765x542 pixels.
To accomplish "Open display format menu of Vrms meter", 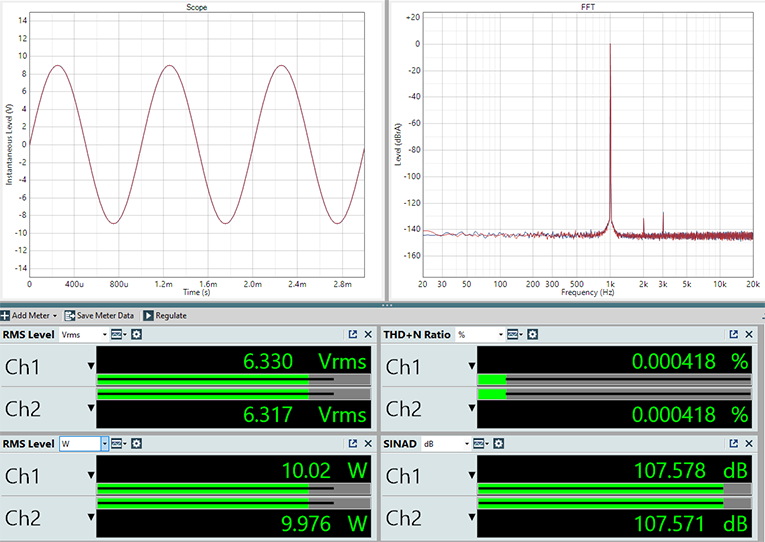I will [x=119, y=334].
